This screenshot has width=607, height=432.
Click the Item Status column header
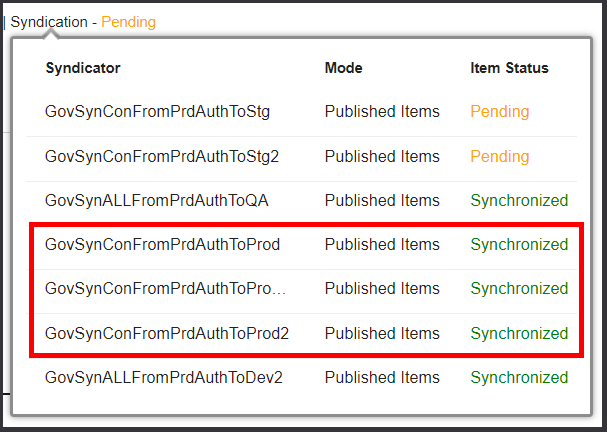point(509,68)
